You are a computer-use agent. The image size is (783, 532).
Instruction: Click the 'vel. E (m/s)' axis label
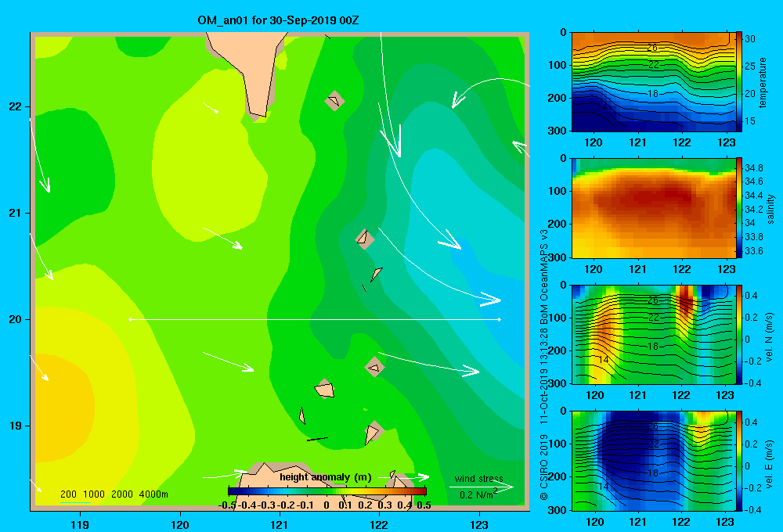click(770, 463)
